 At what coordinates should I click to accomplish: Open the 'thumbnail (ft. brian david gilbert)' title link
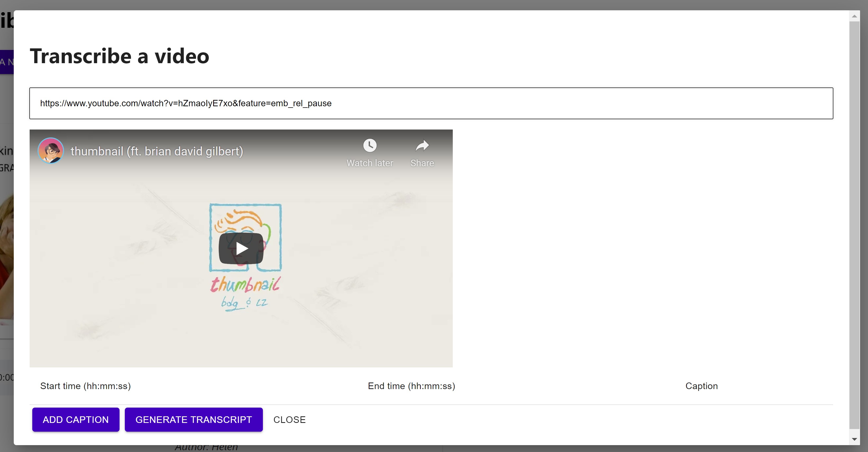coord(157,151)
